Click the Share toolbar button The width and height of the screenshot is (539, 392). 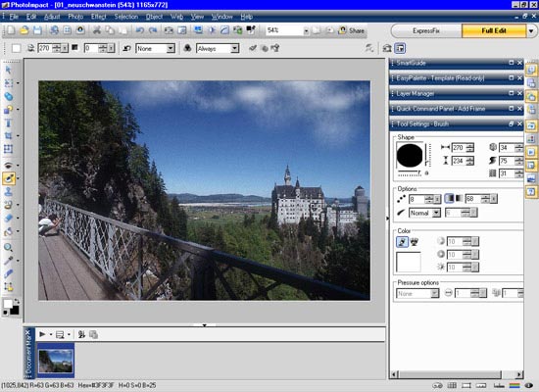[x=352, y=30]
